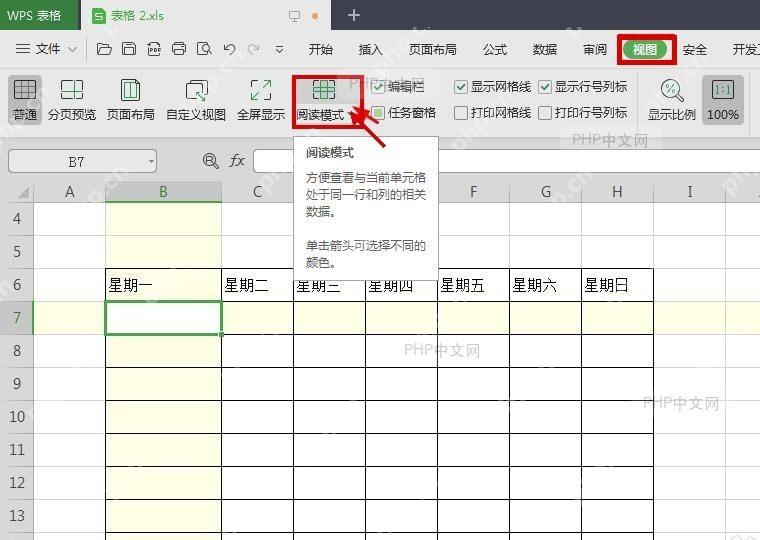Image resolution: width=760 pixels, height=540 pixels.
Task: Open the 表格 2.xls document tab
Action: [206, 16]
